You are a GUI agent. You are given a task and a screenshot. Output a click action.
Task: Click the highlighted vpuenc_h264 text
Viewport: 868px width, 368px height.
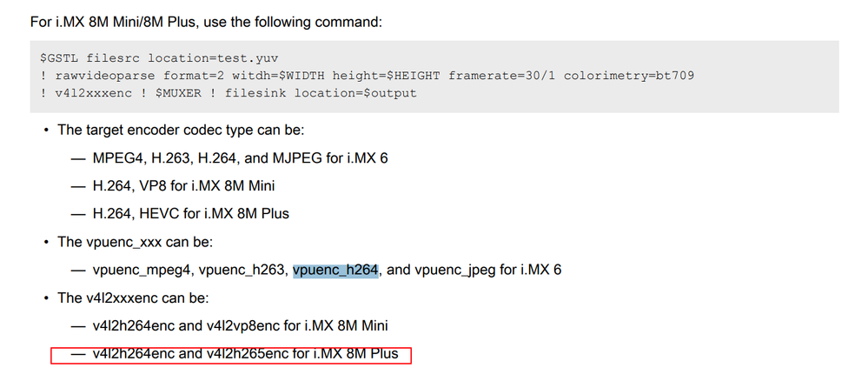click(x=335, y=270)
